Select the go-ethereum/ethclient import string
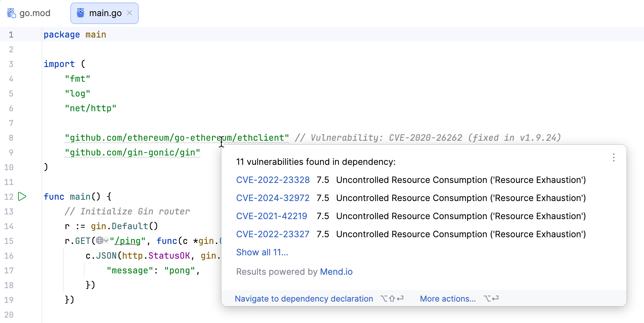Screen dimensions: 644x323 (x=176, y=137)
